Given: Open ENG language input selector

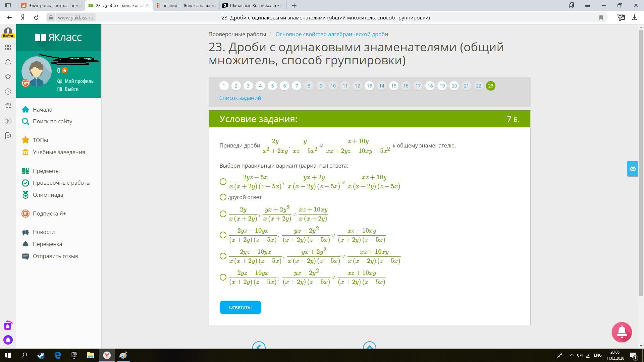Looking at the screenshot, I should [x=597, y=355].
